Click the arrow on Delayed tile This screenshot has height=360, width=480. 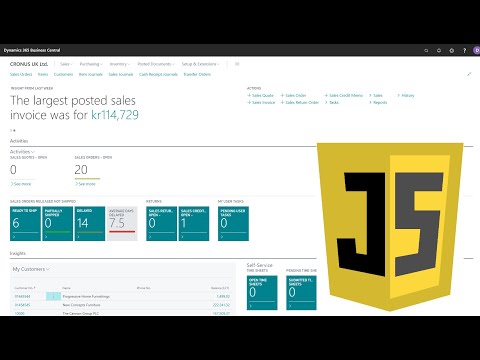(78, 237)
